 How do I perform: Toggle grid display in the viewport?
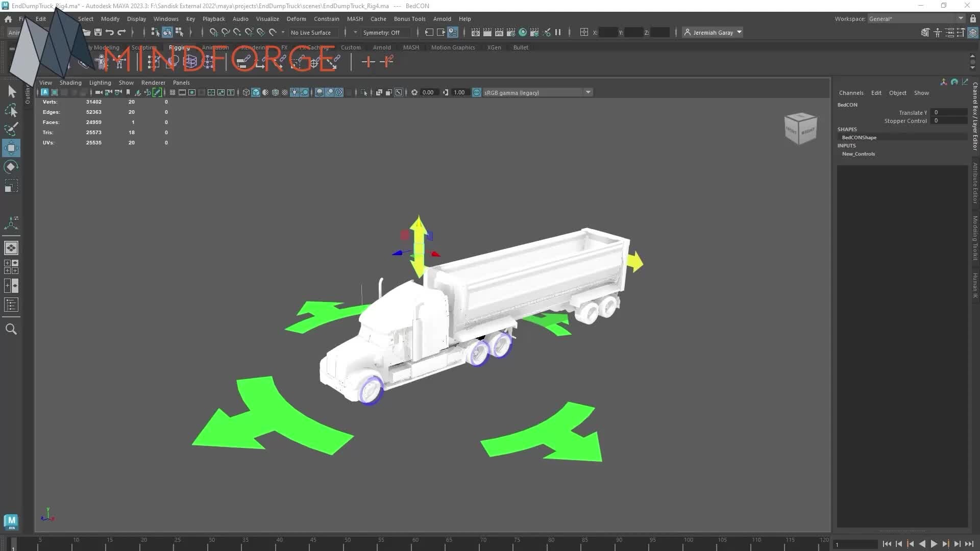172,92
